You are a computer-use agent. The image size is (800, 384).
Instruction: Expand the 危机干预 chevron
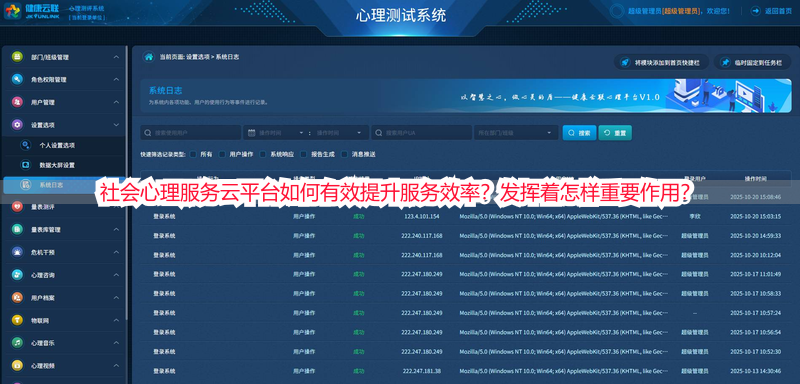[116, 252]
